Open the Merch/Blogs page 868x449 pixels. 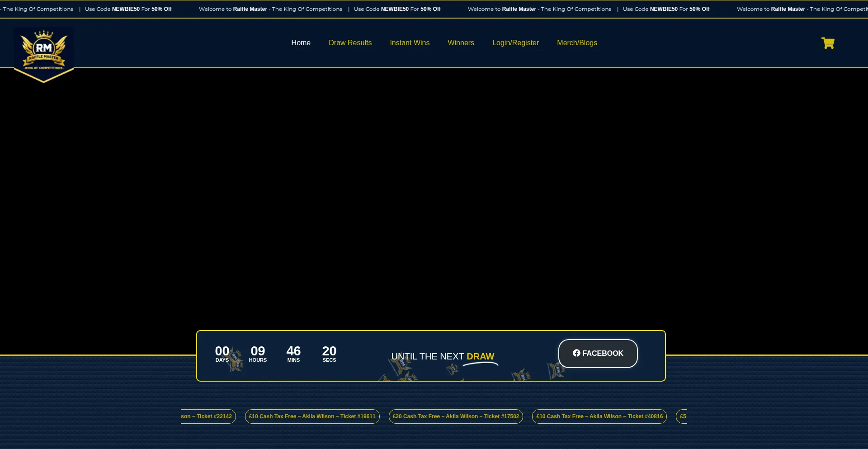(x=577, y=43)
